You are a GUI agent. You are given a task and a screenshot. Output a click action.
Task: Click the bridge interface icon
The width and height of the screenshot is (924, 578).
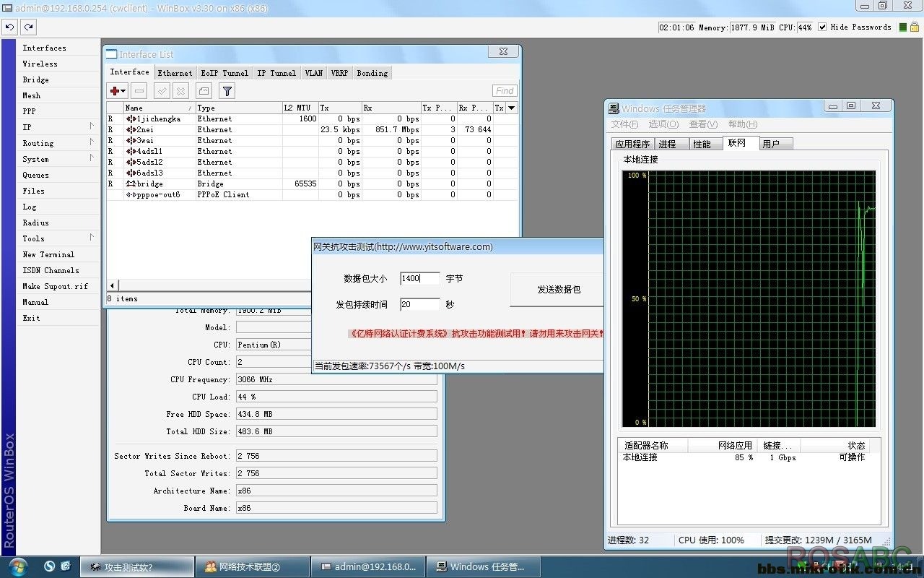pyautogui.click(x=131, y=184)
